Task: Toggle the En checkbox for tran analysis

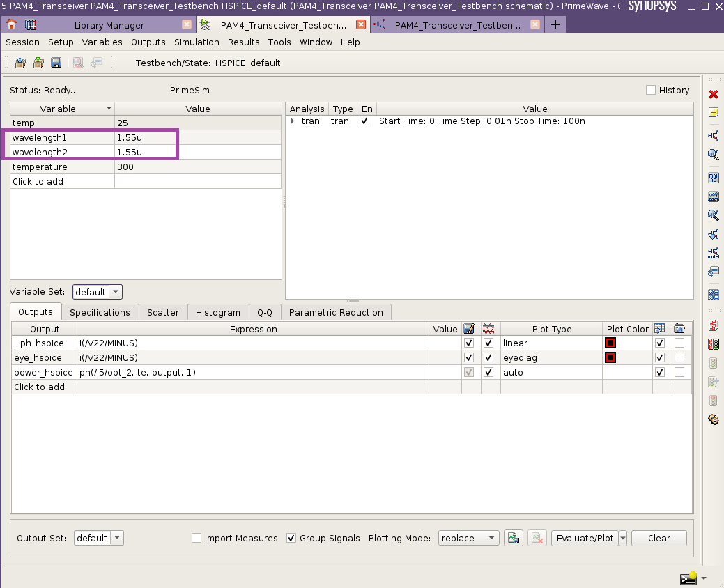Action: pos(364,121)
